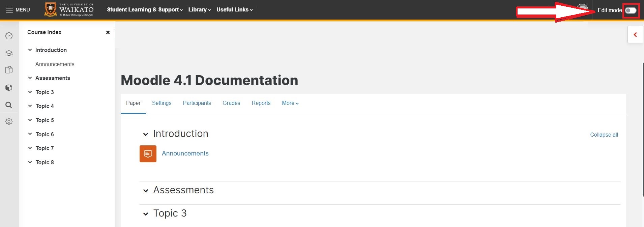Select Topic 5 in the Course index
This screenshot has height=227, width=644.
[45, 120]
